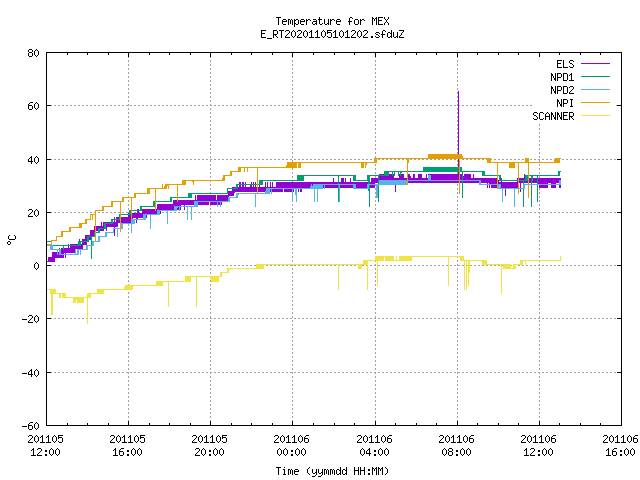
Task: Click the y-axis tick value 40
Action: [33, 160]
